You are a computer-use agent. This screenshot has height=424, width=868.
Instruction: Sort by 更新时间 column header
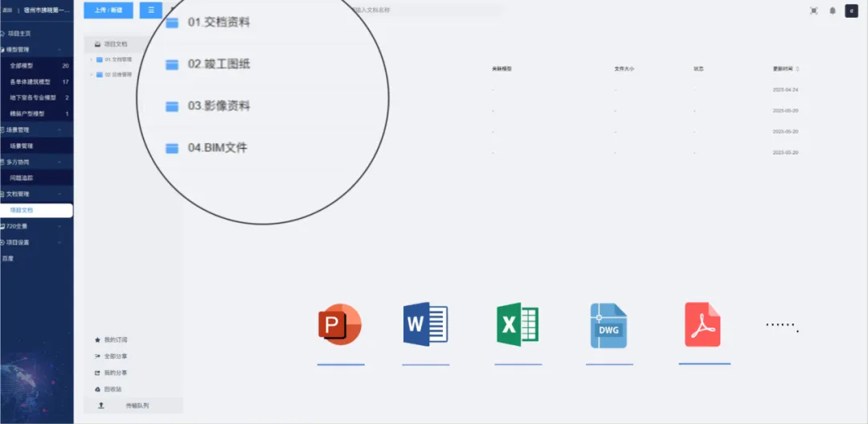tap(785, 69)
